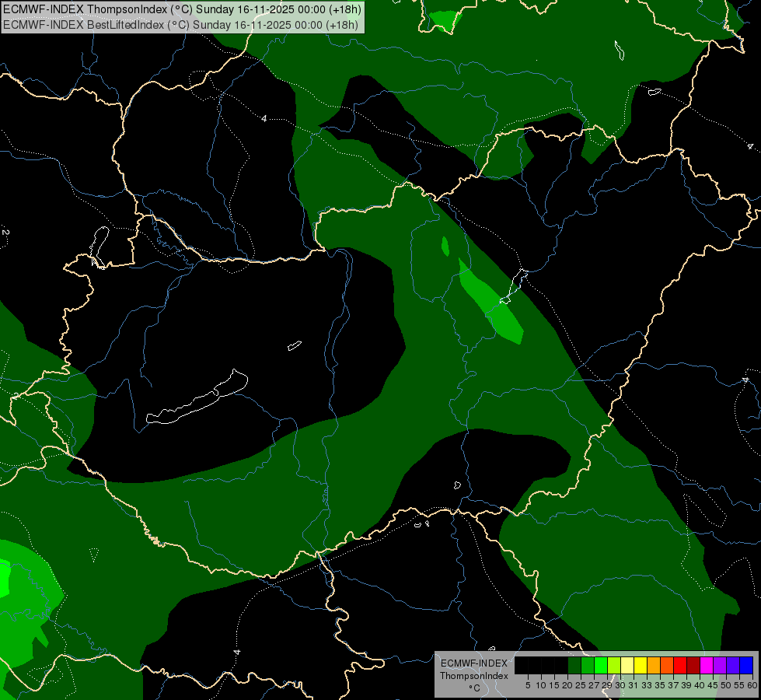
Task: Select the magenta 40-45 legend swatch
Action: click(x=707, y=665)
